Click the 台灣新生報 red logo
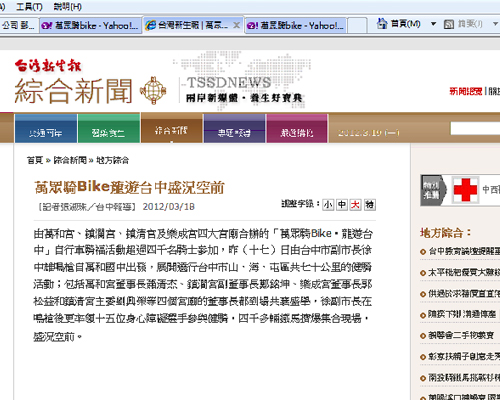The height and width of the screenshot is (400, 500). pyautogui.click(x=48, y=66)
